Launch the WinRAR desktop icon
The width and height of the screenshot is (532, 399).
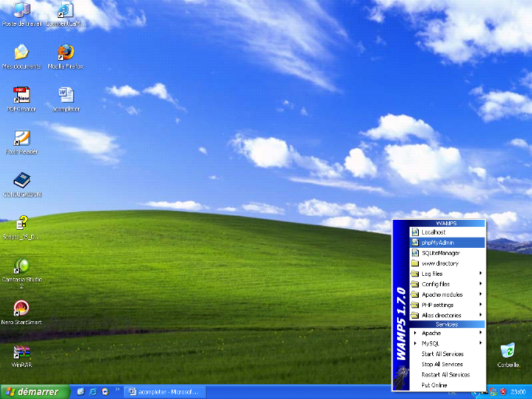[x=21, y=352]
